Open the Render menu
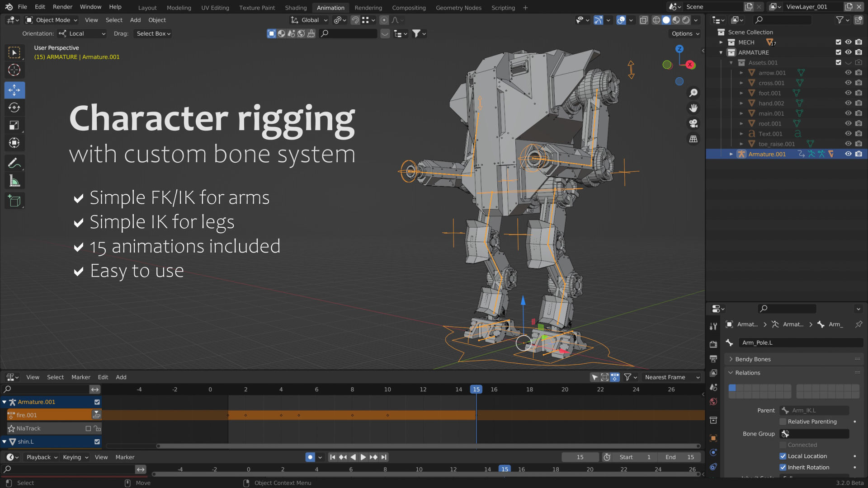Viewport: 868px width, 488px height. tap(62, 7)
